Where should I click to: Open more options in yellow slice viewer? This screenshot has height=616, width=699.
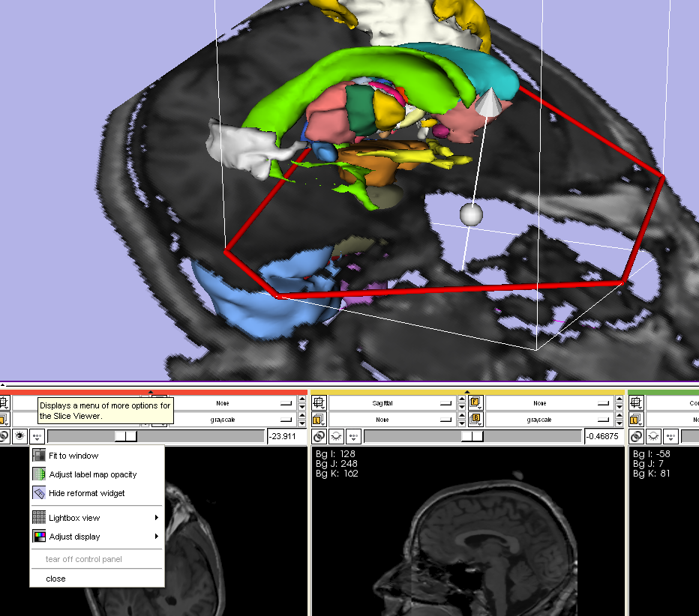click(353, 436)
